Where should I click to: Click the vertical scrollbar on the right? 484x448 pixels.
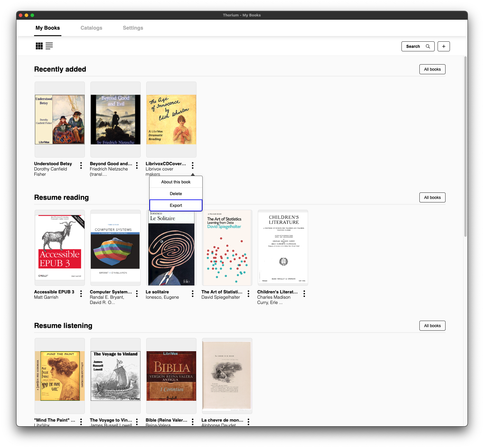pyautogui.click(x=465, y=147)
